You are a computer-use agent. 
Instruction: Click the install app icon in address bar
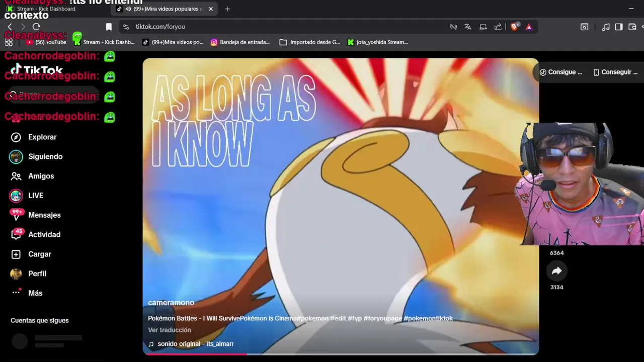[483, 27]
